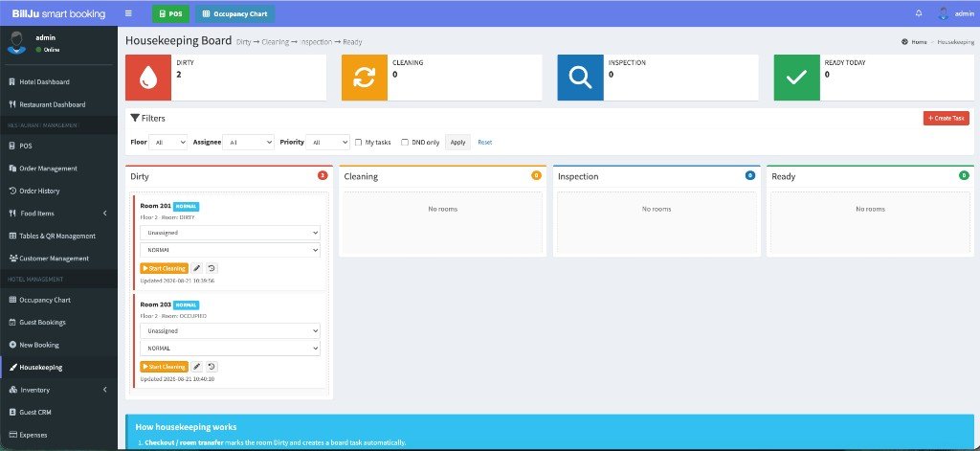Click the Dirty column count badge
The image size is (980, 451).
[323, 176]
